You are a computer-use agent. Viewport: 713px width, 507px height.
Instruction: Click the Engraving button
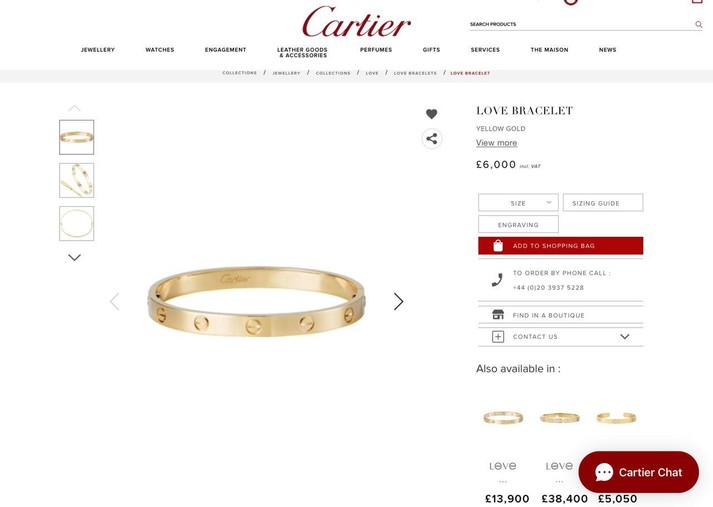tap(518, 225)
